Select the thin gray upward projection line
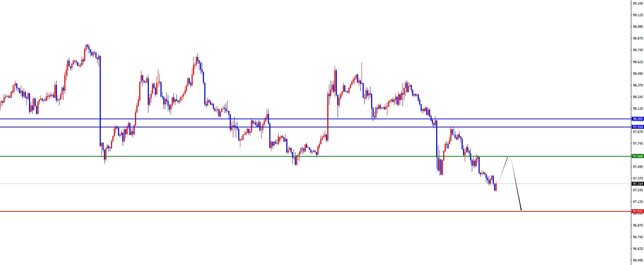Viewport: 644px width, 265px height. (x=503, y=169)
